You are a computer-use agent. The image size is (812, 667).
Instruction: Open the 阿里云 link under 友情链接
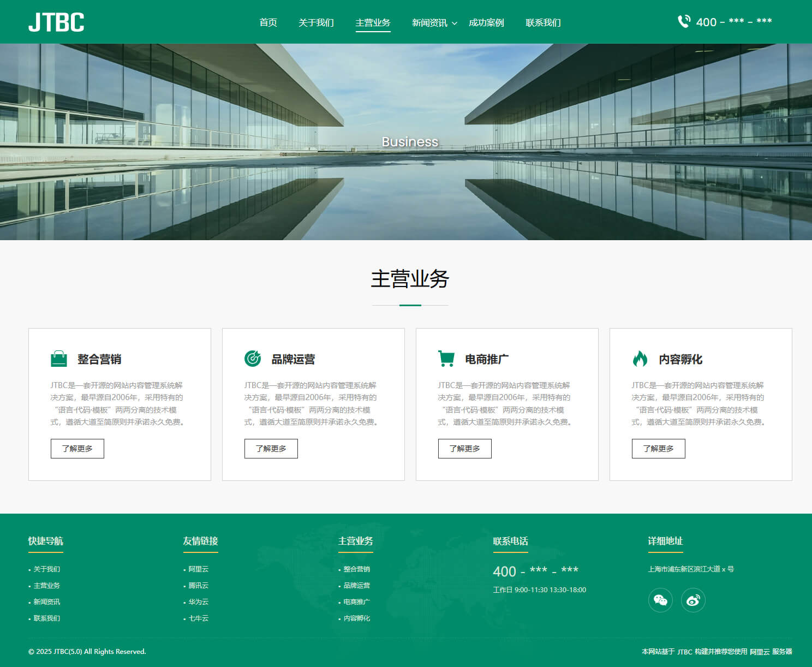(x=199, y=569)
